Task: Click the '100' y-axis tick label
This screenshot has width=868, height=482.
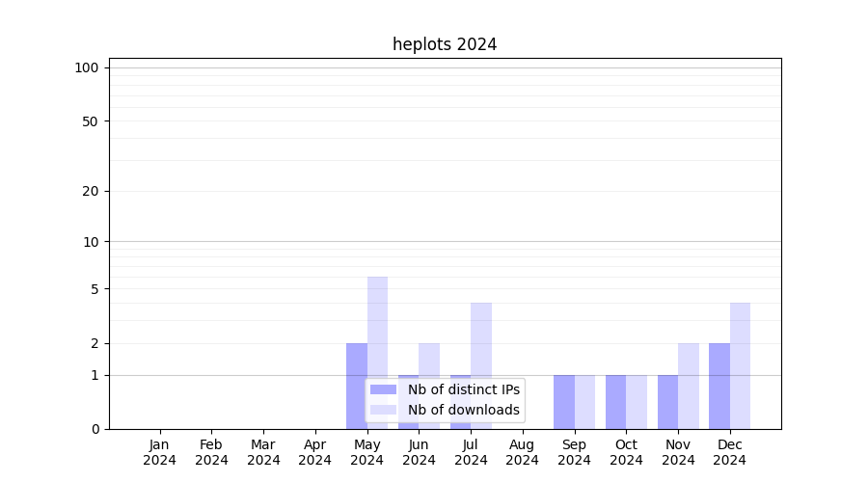Action: point(87,67)
